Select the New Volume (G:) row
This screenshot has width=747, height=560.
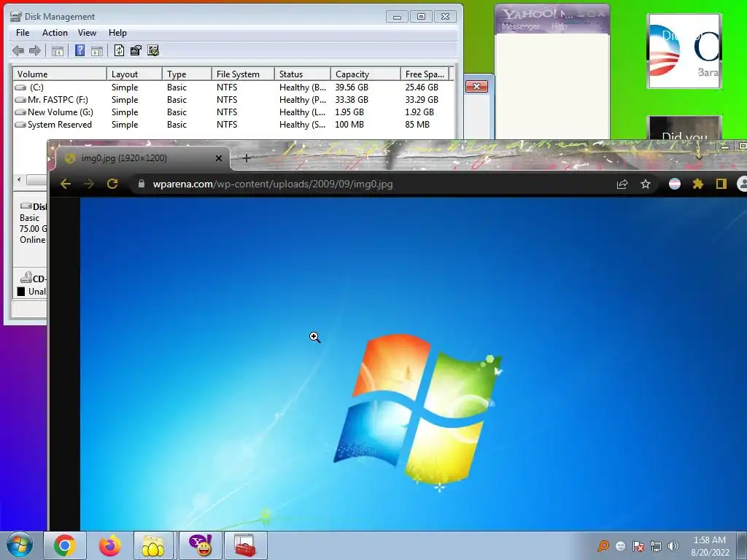(233, 112)
